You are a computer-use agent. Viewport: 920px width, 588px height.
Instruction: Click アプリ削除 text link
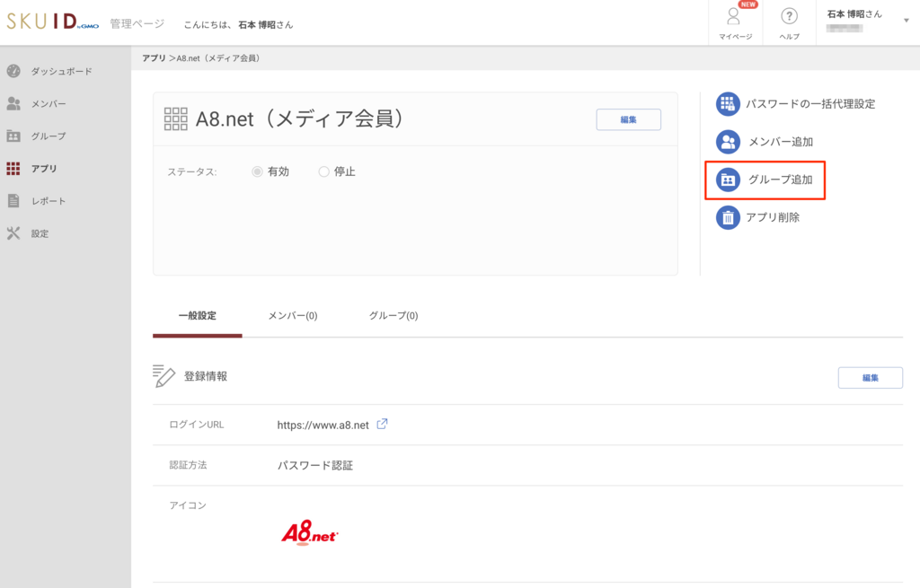pyautogui.click(x=773, y=217)
